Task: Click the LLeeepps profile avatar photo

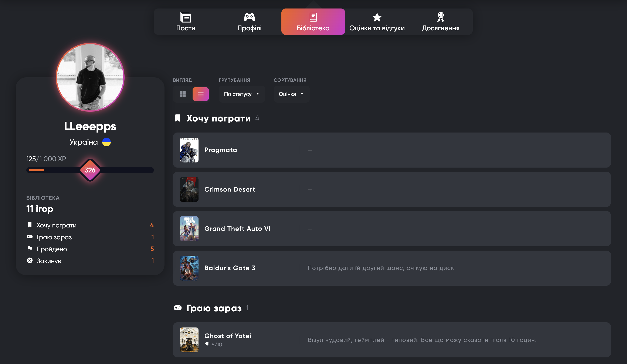Action: [x=90, y=77]
